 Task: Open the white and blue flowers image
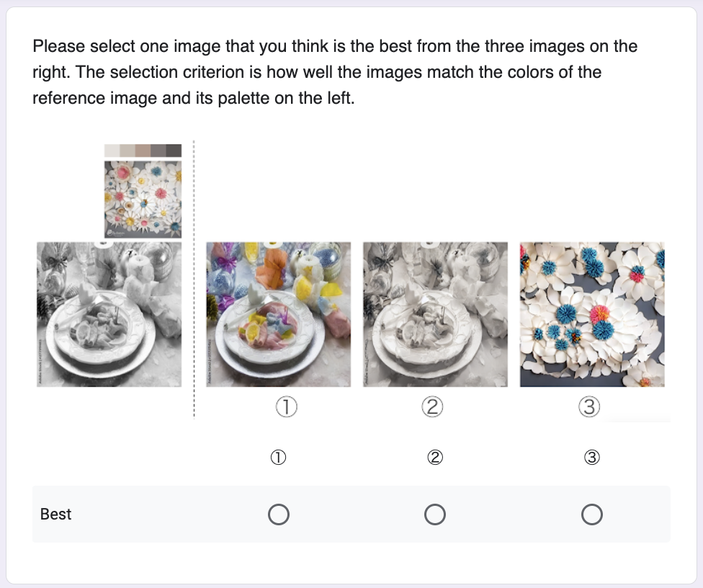[592, 314]
